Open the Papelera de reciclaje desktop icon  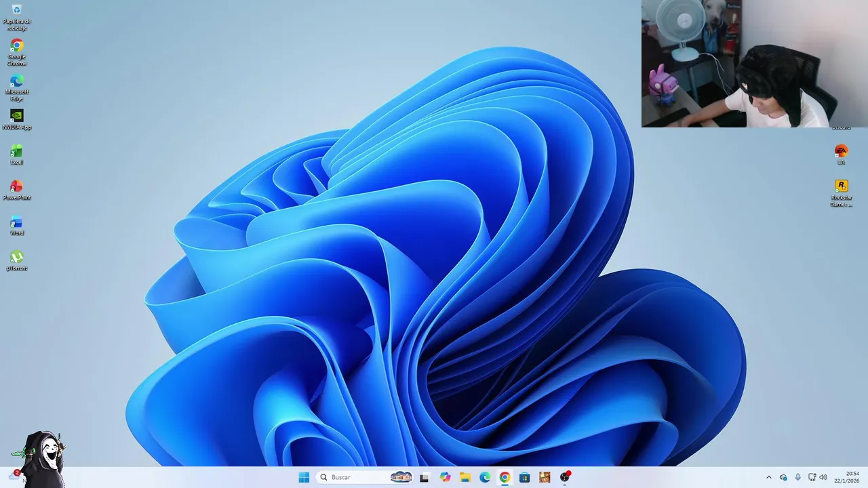(17, 17)
